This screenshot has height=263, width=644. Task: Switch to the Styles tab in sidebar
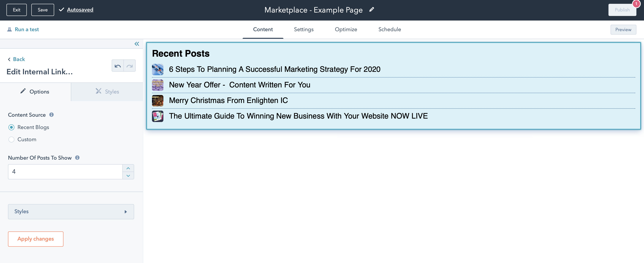[107, 92]
